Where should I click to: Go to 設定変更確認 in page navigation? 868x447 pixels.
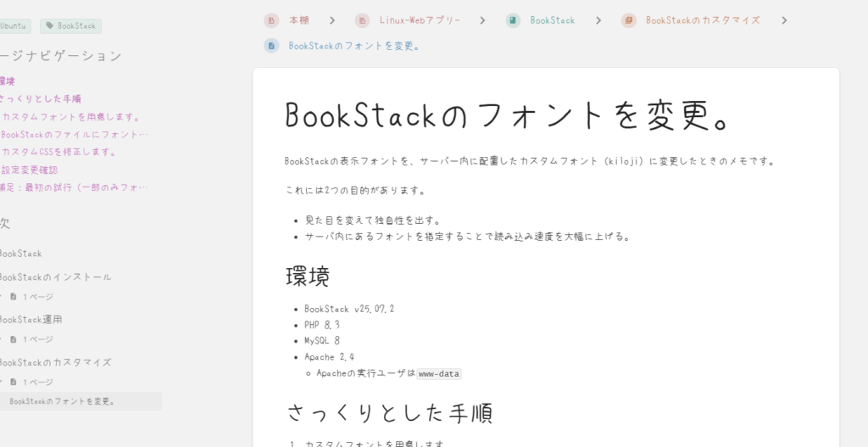30,170
